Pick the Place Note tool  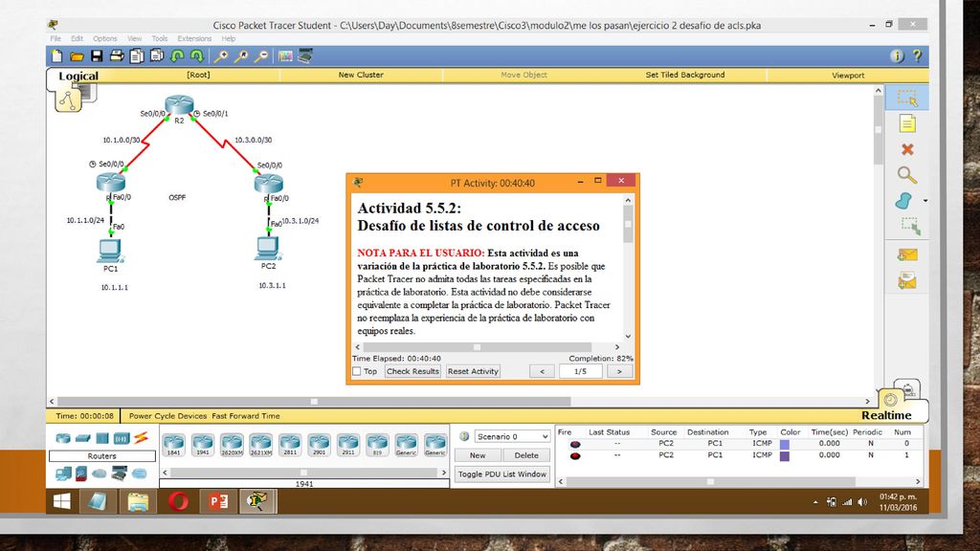click(x=907, y=123)
